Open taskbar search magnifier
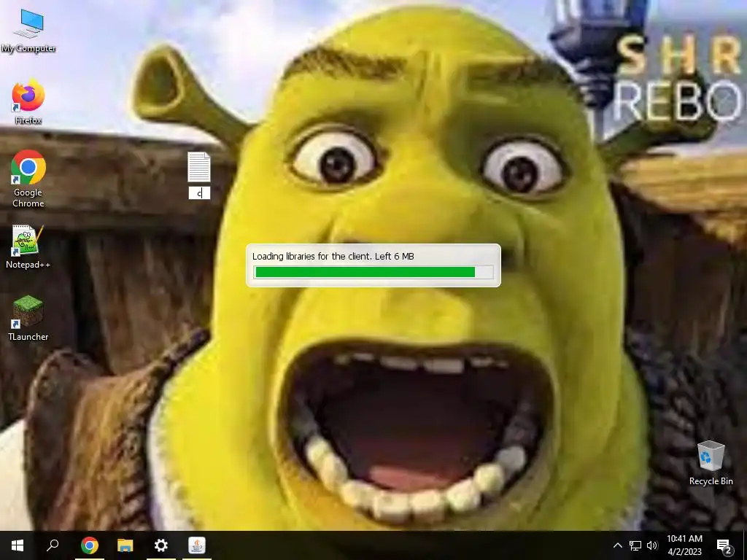The height and width of the screenshot is (560, 747). click(x=53, y=545)
